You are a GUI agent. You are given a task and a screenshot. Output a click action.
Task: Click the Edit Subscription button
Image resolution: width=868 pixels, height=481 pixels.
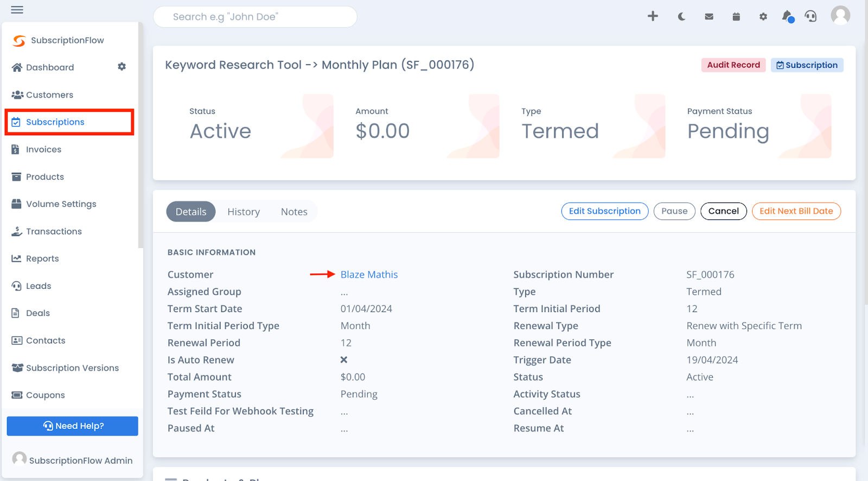pos(604,211)
